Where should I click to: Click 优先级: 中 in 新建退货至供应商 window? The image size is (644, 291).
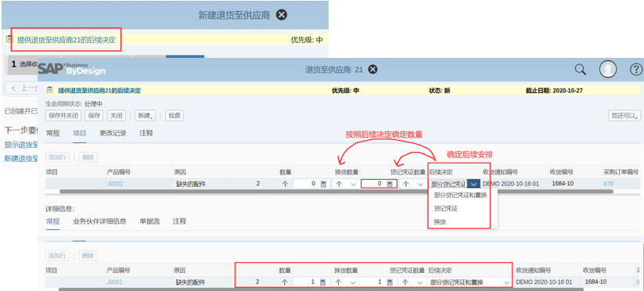coord(307,40)
